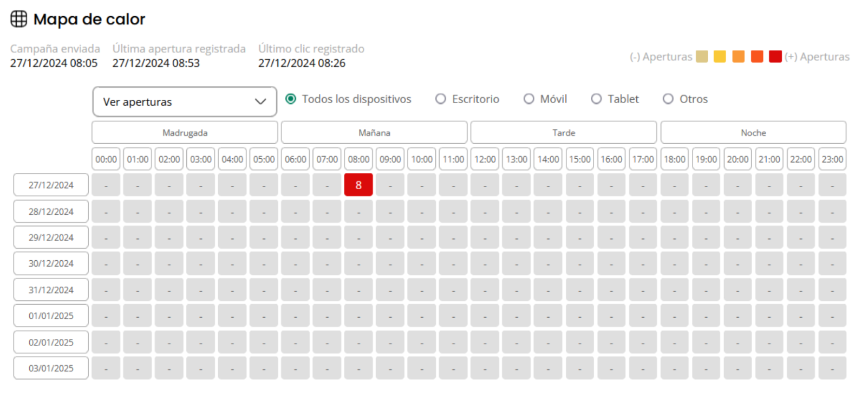The height and width of the screenshot is (393, 868).
Task: Click Campaña enviada date 27/12/2024 08:05
Action: (54, 63)
